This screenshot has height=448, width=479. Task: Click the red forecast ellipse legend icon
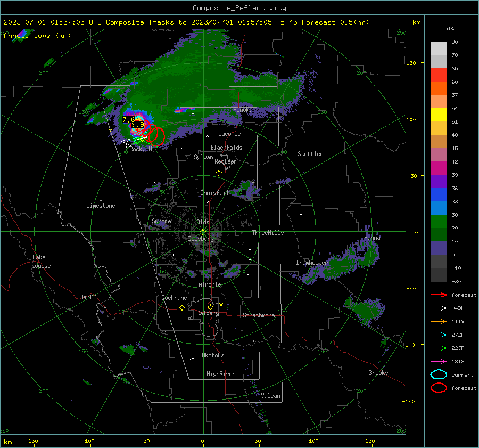(x=439, y=388)
